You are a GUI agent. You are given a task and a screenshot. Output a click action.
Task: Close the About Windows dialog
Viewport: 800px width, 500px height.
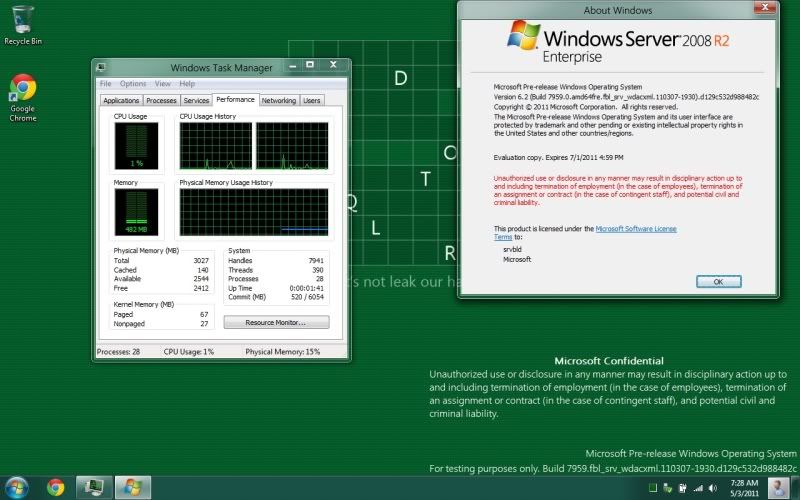click(764, 7)
